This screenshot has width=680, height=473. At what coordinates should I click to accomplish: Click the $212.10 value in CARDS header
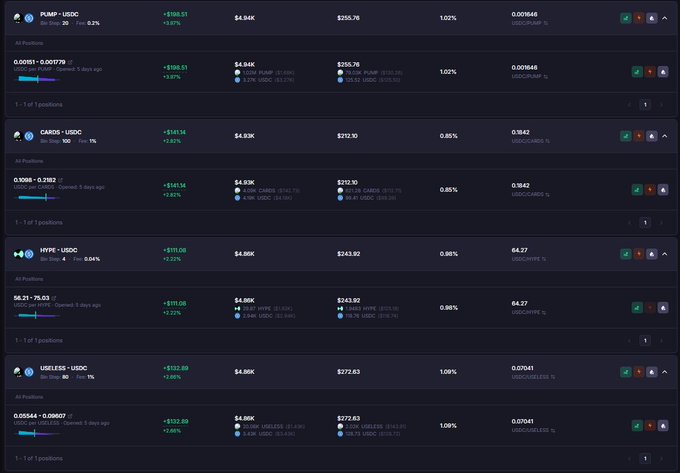coord(347,136)
